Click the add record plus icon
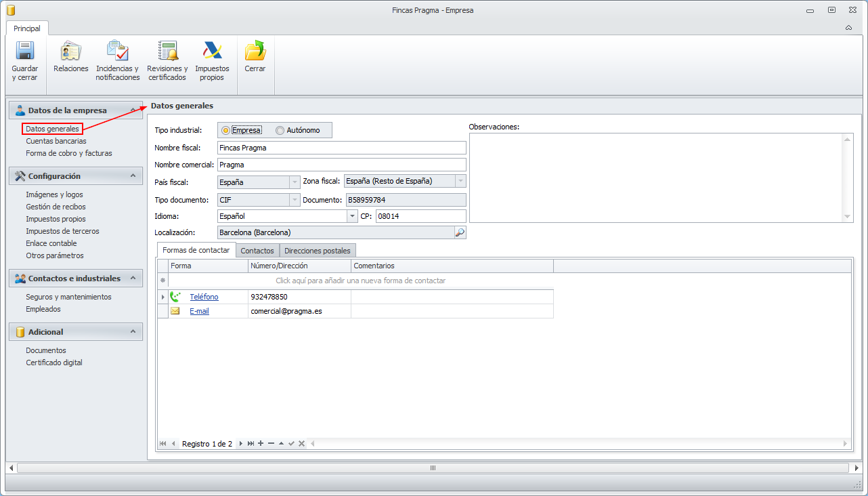 (x=261, y=444)
